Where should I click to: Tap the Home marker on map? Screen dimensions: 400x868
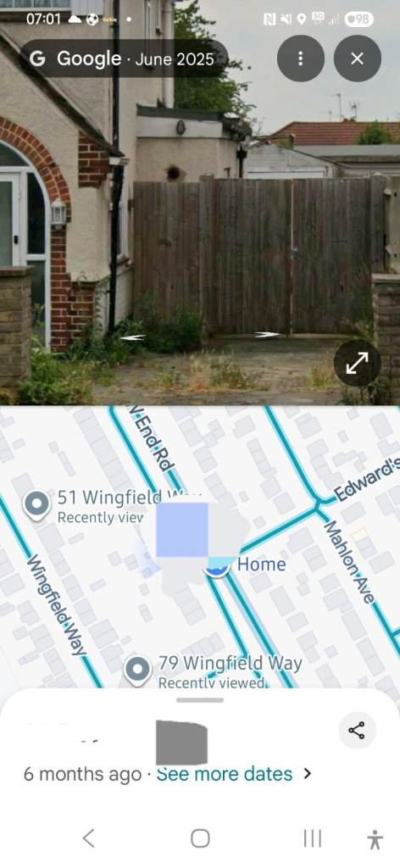pos(219,568)
